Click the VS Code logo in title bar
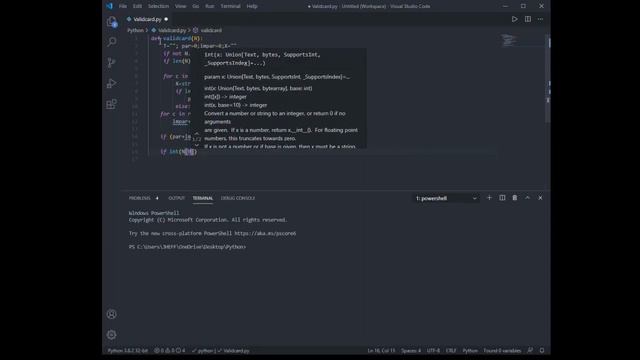Image resolution: width=640 pixels, height=360 pixels. point(109,6)
